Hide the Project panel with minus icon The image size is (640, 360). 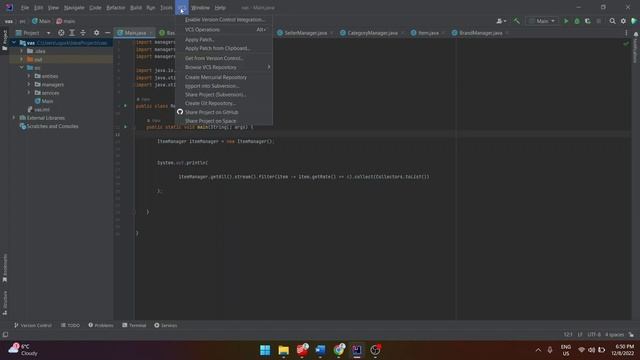tap(107, 33)
